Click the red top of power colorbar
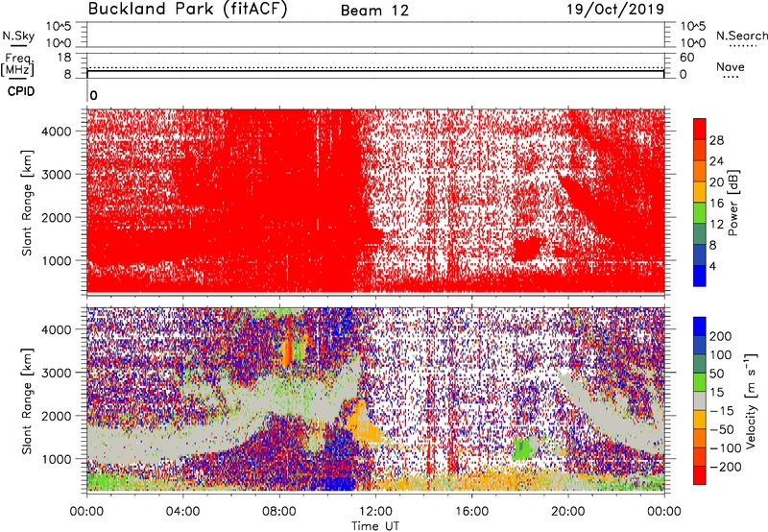The width and height of the screenshot is (768, 532). 700,127
